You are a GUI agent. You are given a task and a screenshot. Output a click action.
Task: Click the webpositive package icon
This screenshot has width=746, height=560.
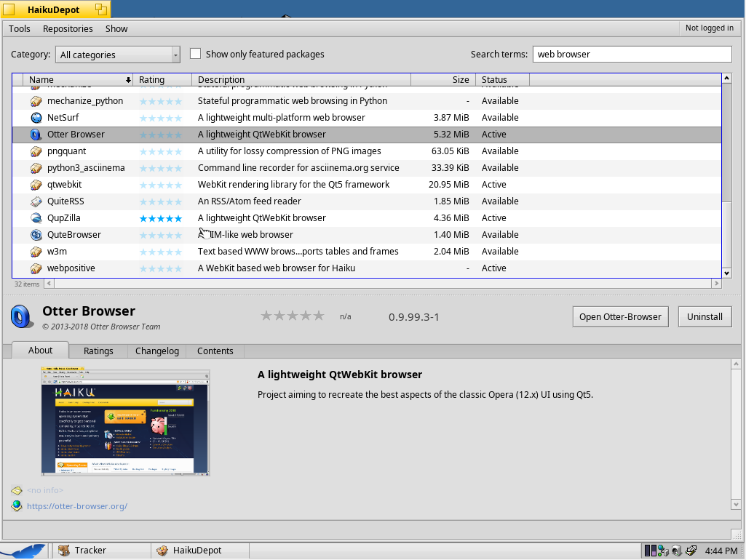tap(36, 268)
